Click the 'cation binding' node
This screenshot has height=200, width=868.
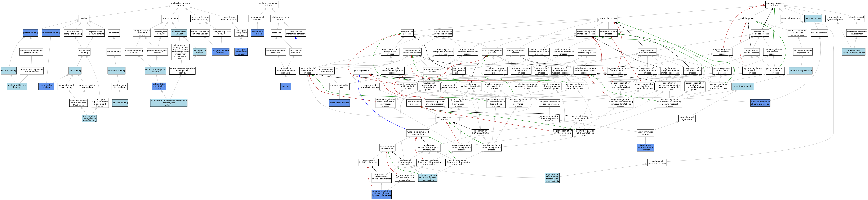[x=114, y=52]
